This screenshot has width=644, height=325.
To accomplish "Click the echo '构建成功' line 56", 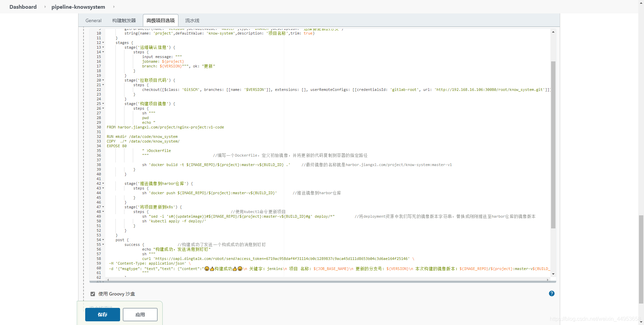I will pyautogui.click(x=176, y=249).
